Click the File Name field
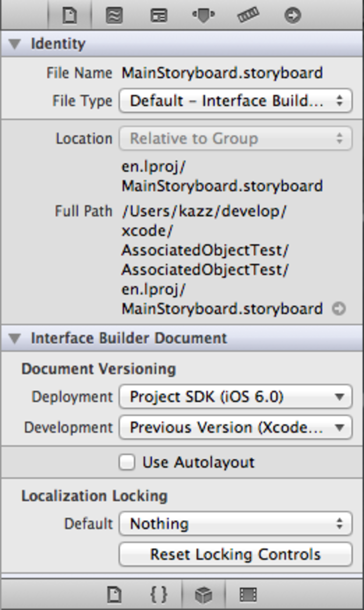This screenshot has width=364, height=610. pos(222,73)
